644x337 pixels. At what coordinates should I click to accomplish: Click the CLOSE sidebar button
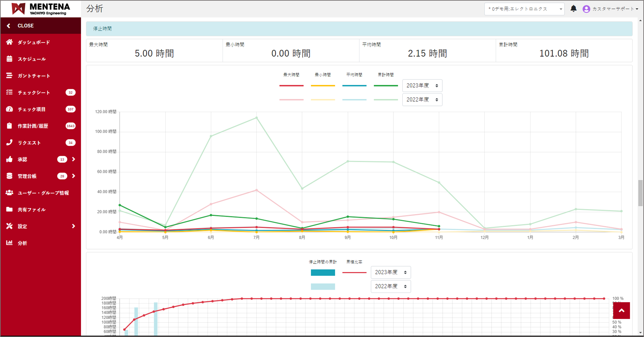click(26, 26)
